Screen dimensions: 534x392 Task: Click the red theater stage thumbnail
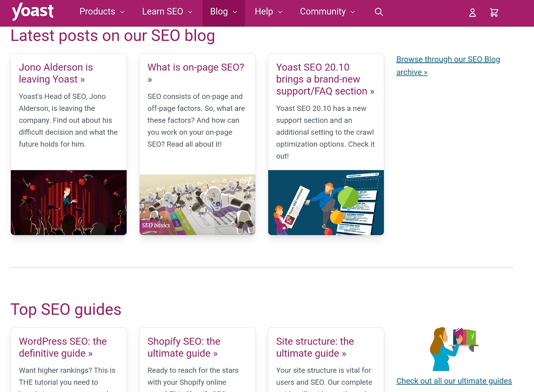[x=69, y=202]
